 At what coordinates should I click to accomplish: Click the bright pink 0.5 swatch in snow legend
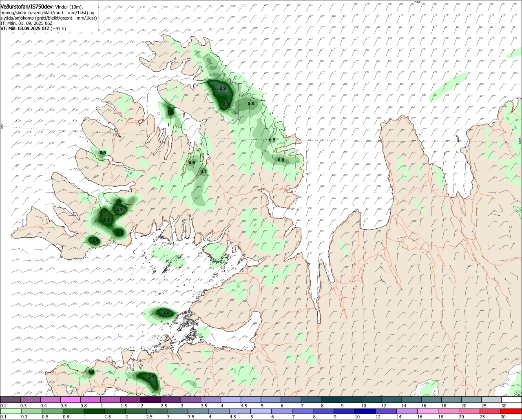pyautogui.click(x=70, y=400)
